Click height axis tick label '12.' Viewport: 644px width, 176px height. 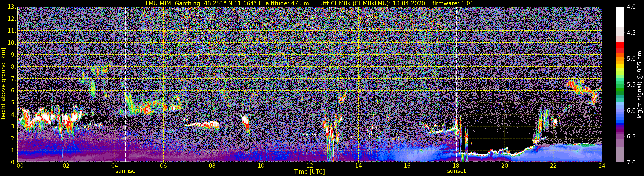click(12, 19)
